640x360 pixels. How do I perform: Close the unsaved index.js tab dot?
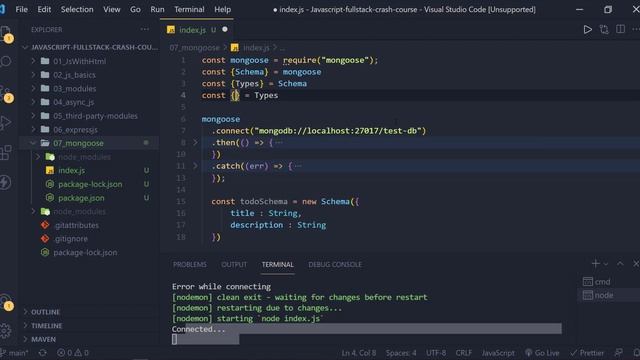[x=225, y=29]
